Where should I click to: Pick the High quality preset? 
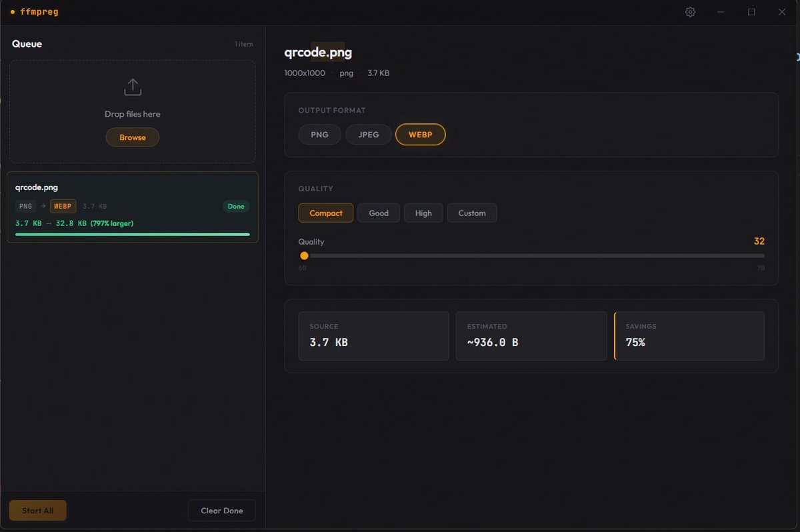pos(423,213)
